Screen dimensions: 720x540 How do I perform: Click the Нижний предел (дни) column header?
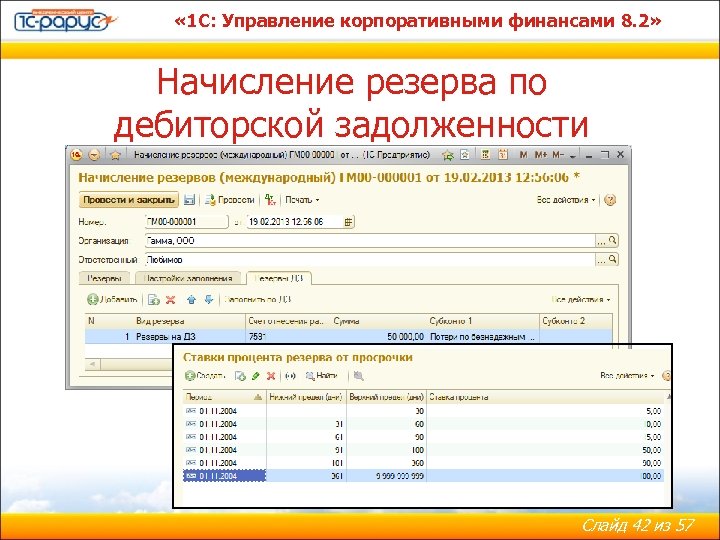306,397
